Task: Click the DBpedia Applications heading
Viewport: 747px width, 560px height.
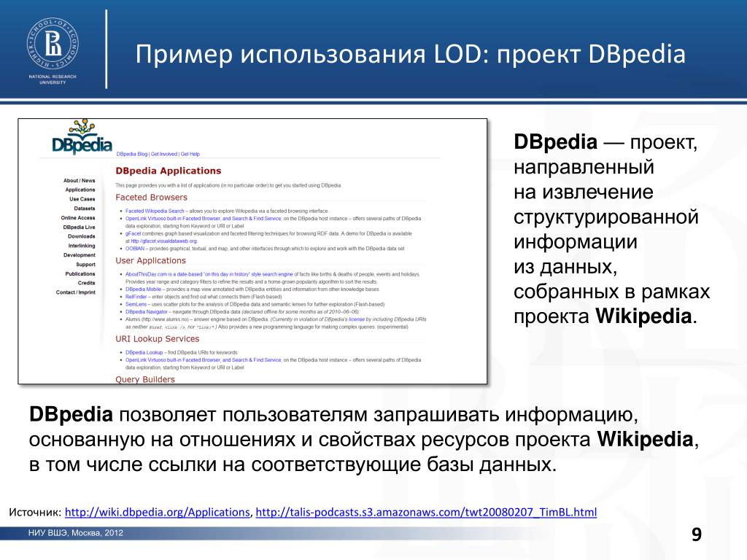Action: 169,171
